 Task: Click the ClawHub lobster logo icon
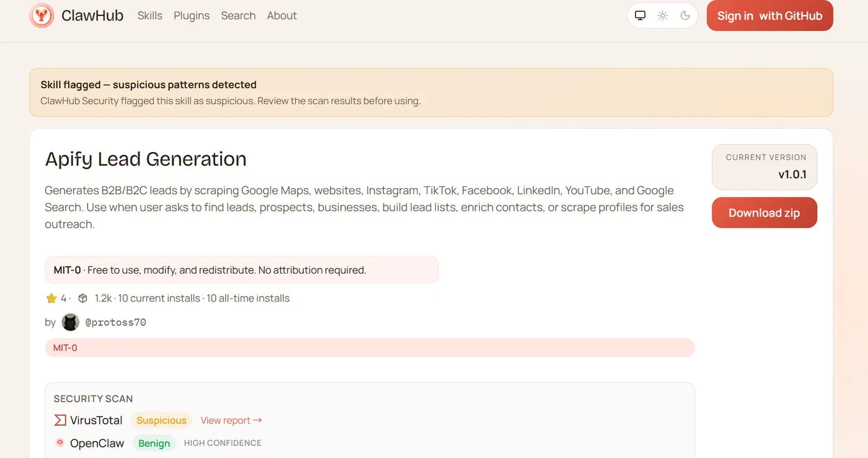pos(42,16)
